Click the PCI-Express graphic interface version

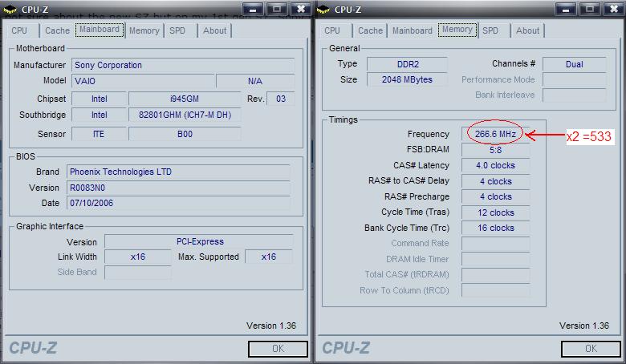[x=199, y=241]
